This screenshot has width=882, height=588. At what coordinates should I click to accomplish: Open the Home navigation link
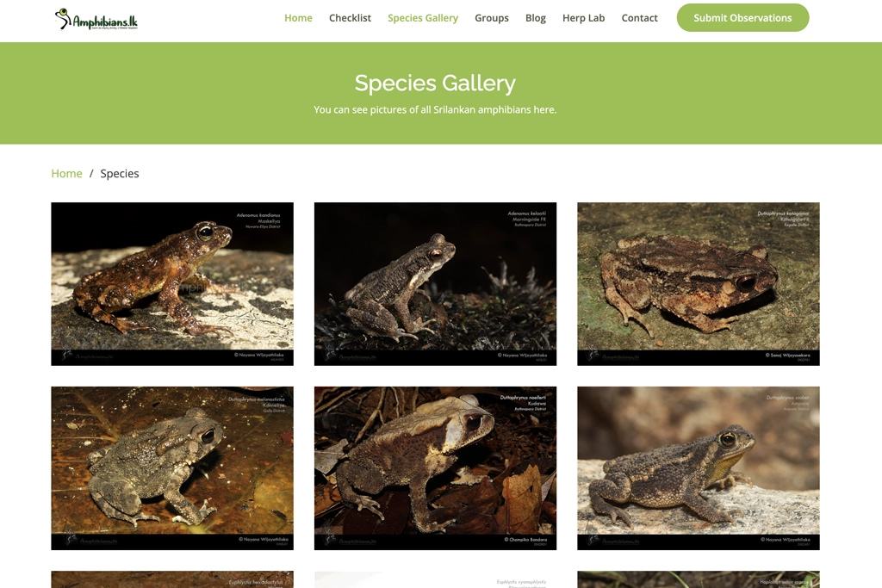pos(298,18)
